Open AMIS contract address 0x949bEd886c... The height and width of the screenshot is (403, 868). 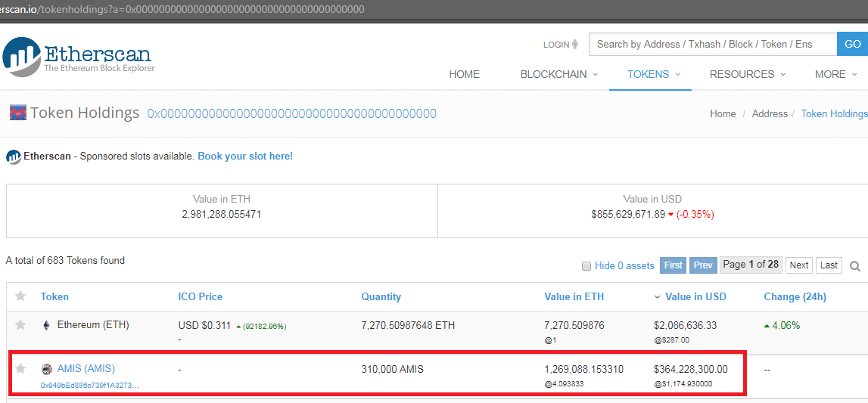pos(90,385)
